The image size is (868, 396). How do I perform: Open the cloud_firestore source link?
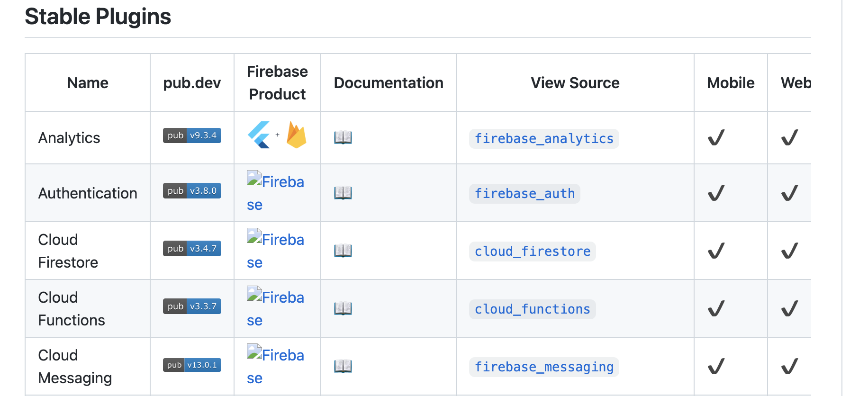(533, 252)
